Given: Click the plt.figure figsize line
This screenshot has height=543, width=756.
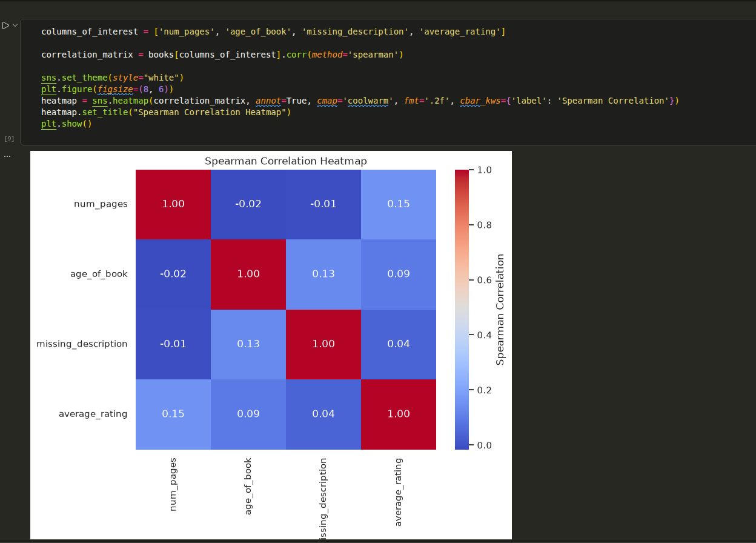Looking at the screenshot, I should [107, 89].
